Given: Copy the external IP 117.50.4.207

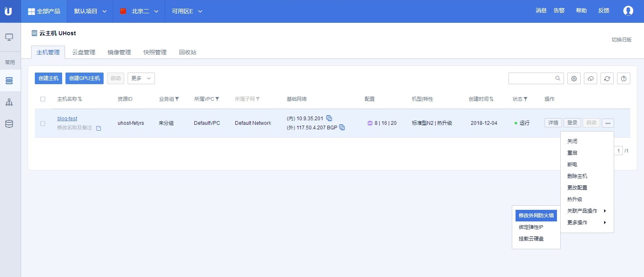Looking at the screenshot, I should click(342, 127).
